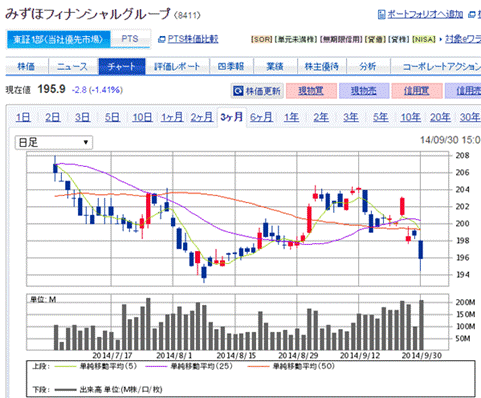Image resolution: width=481 pixels, height=398 pixels.
Task: Click the last candlestick on 2014/9/30
Action: 421,255
